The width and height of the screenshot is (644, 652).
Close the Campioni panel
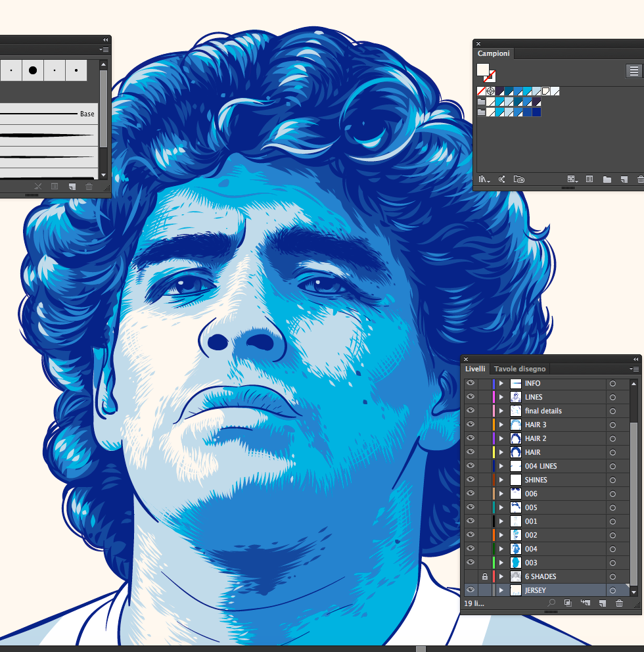click(478, 43)
